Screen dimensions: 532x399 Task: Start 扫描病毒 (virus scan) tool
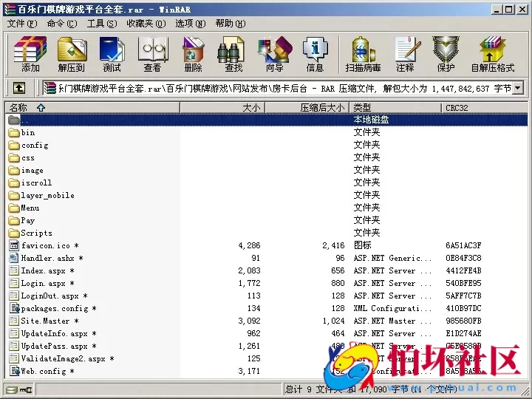[363, 54]
